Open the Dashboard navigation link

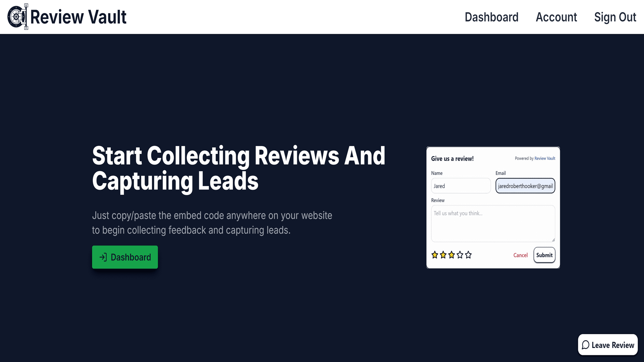coord(491,17)
